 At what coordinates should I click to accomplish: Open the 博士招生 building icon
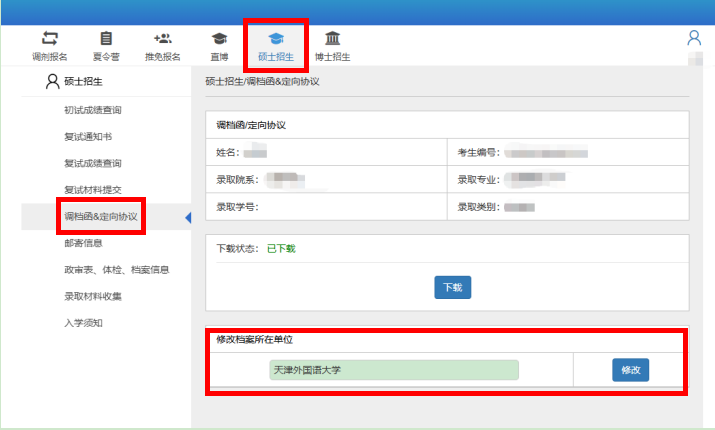(x=332, y=38)
